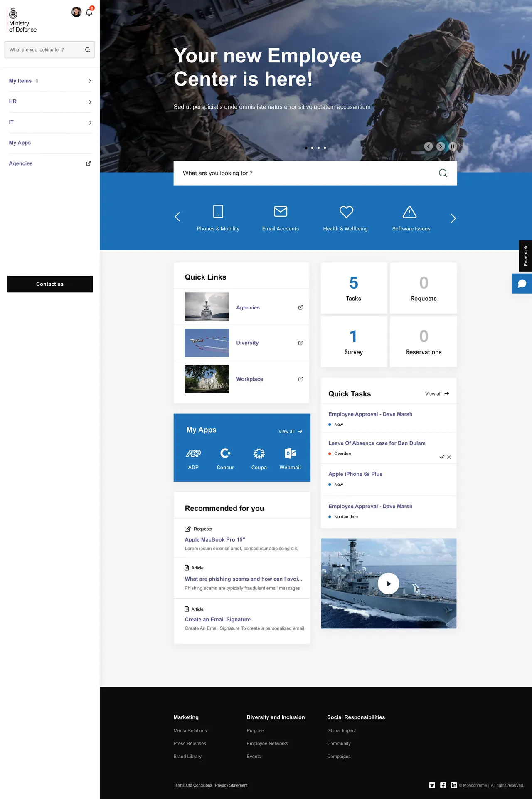
Task: Click the Workplace building thumbnail
Action: click(207, 379)
